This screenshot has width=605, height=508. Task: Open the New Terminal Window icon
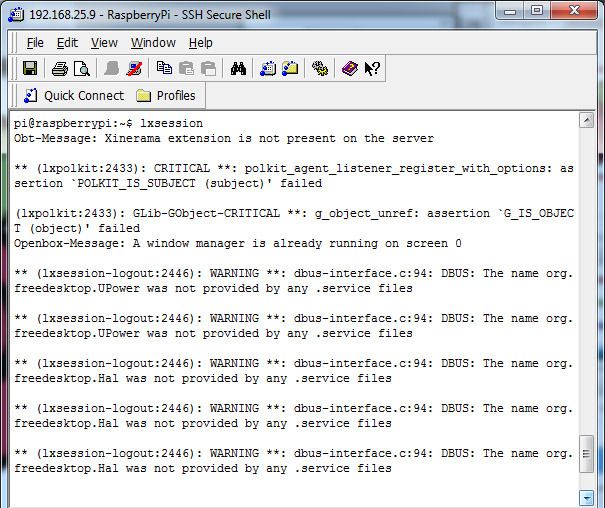pyautogui.click(x=268, y=69)
